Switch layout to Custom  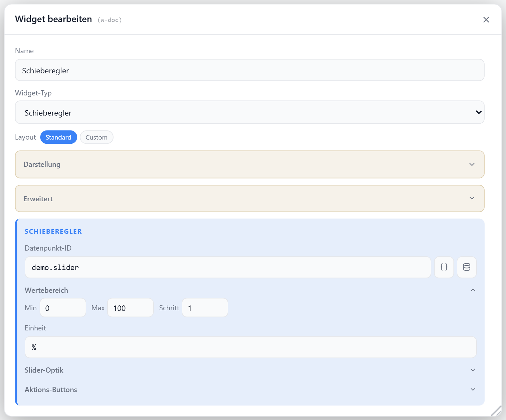click(x=96, y=137)
